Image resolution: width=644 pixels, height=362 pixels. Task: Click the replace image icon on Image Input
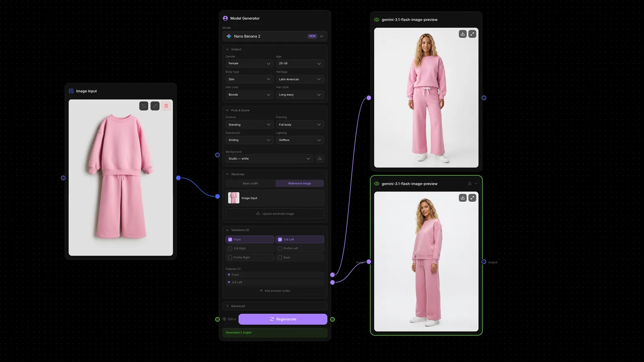144,106
